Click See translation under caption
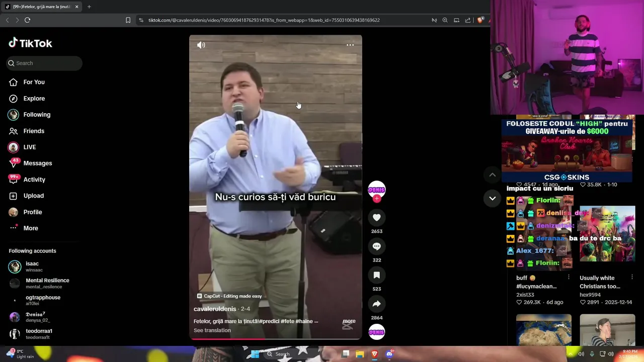This screenshot has height=362, width=644. pos(212,330)
